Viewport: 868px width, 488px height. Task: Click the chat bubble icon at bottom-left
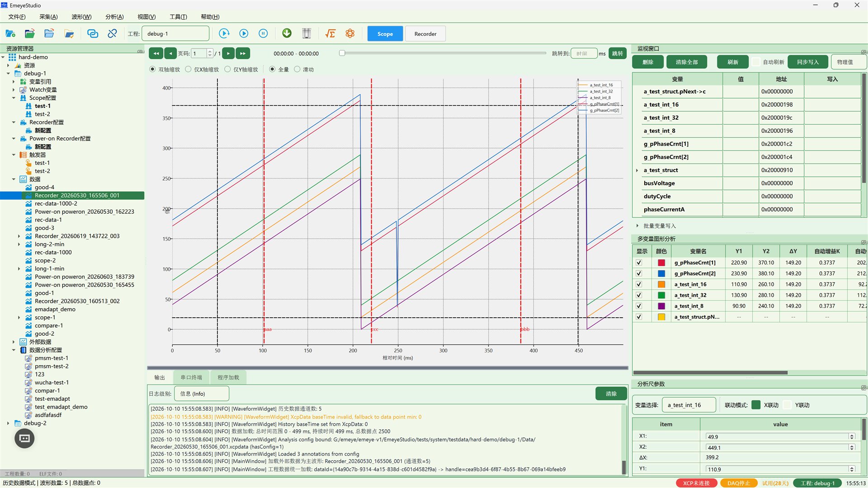[x=24, y=438]
